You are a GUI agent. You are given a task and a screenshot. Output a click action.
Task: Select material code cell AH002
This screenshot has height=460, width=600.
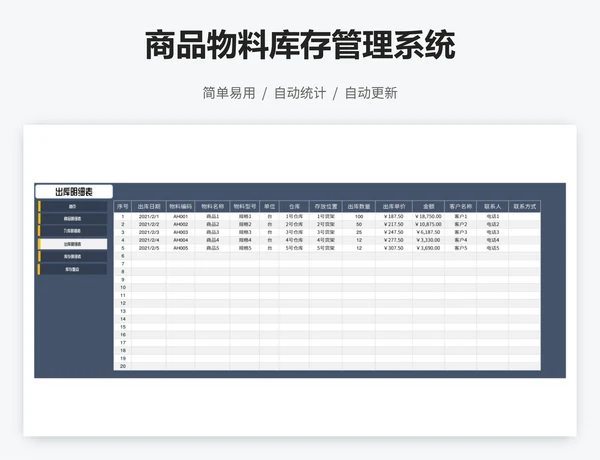pos(181,224)
